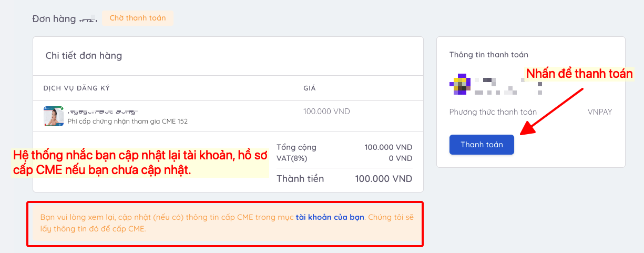Select the GIÁ column header
This screenshot has width=644, height=253.
pyautogui.click(x=310, y=88)
